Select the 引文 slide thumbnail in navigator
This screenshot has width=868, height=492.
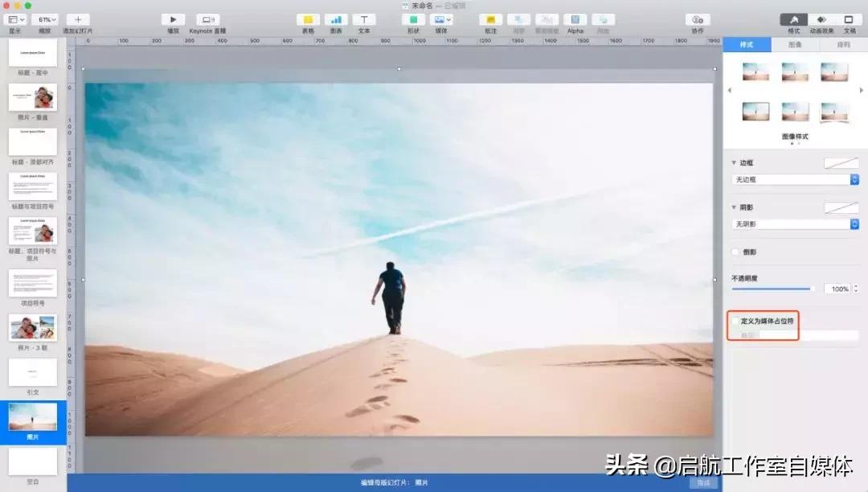33,374
